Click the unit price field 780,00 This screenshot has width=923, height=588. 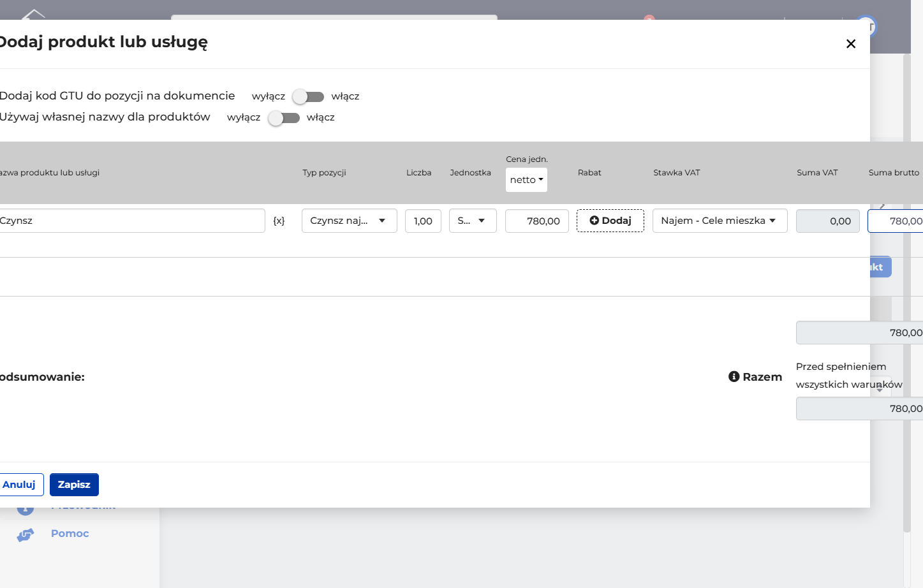point(536,221)
